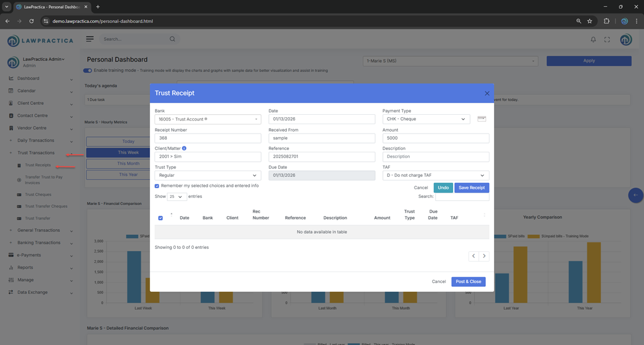The width and height of the screenshot is (644, 345).
Task: Open the TAF dropdown
Action: coord(436,175)
